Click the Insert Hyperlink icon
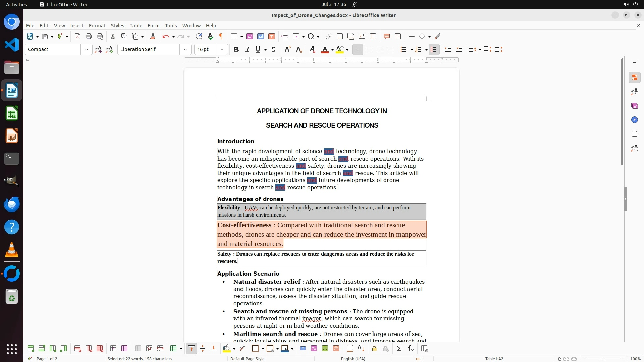This screenshot has height=362, width=644. (x=329, y=36)
